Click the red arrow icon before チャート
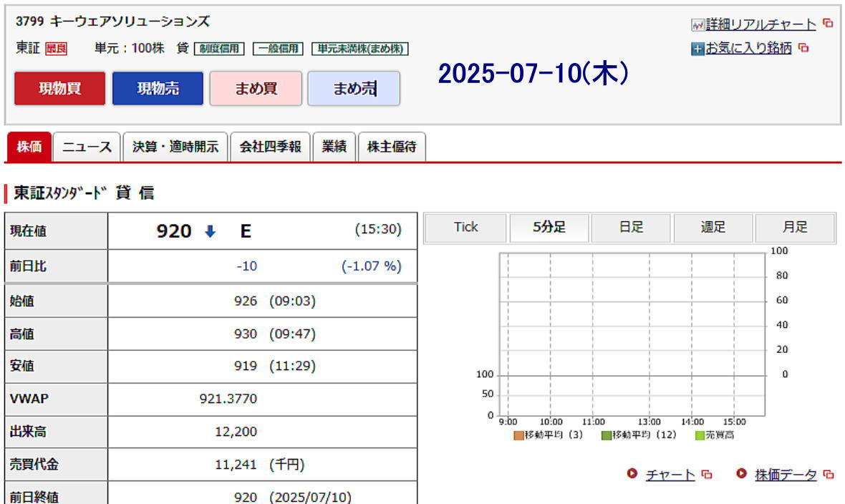Image resolution: width=845 pixels, height=504 pixels. (x=632, y=473)
